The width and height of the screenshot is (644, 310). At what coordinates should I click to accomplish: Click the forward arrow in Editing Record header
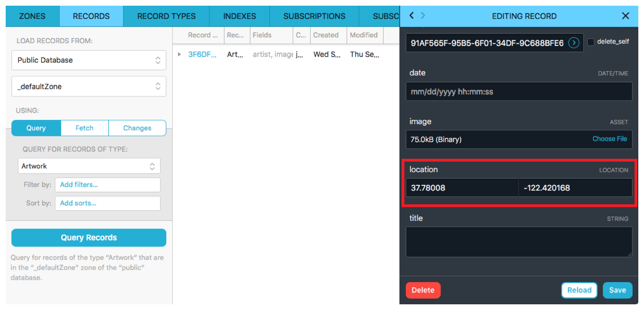tap(423, 16)
